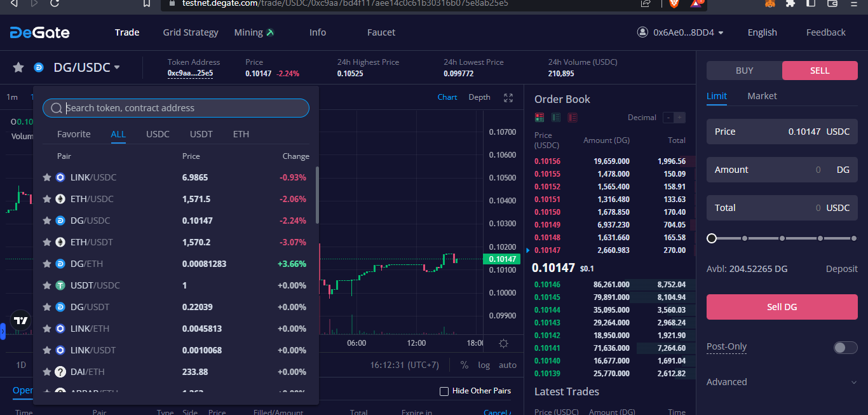
Task: Increase the Order Book decimal precision
Action: click(x=680, y=118)
